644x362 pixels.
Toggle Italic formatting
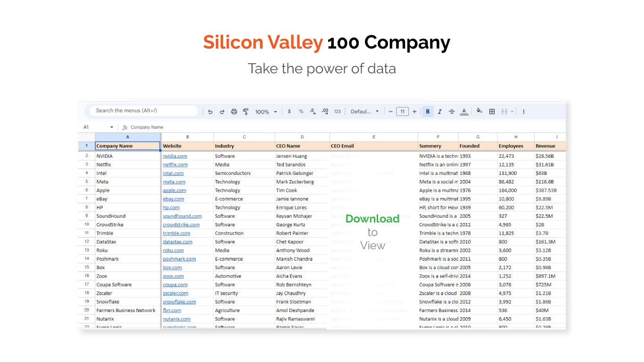click(x=440, y=112)
